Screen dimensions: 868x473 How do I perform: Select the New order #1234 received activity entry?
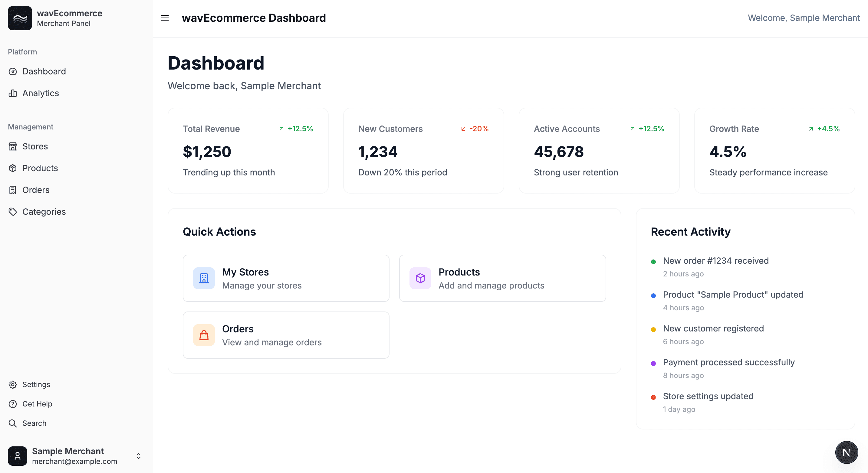(716, 261)
